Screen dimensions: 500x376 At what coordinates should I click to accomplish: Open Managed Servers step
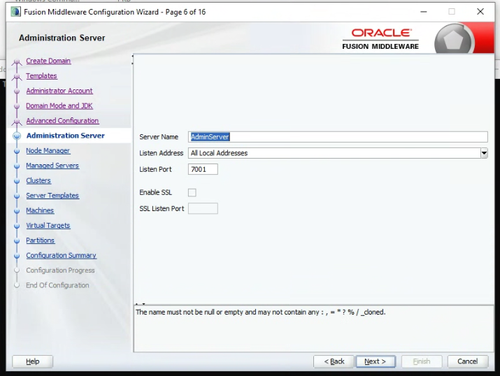pyautogui.click(x=52, y=166)
